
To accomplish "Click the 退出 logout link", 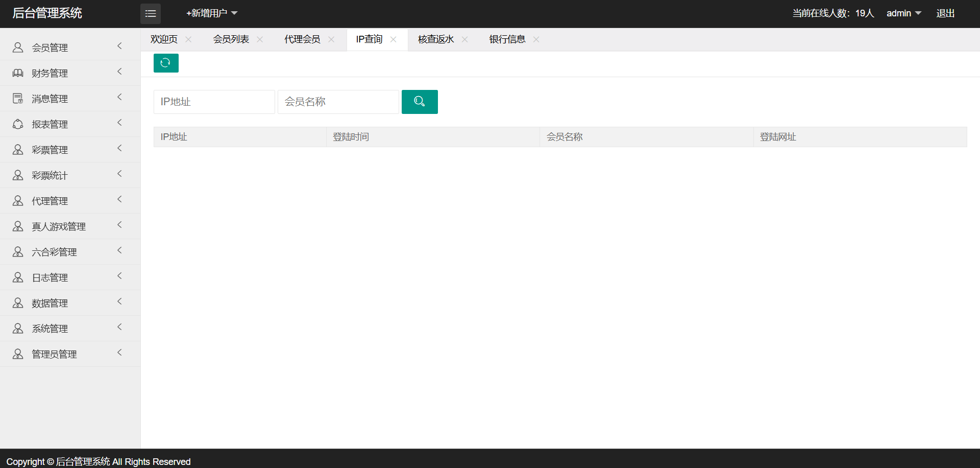I will [x=945, y=13].
